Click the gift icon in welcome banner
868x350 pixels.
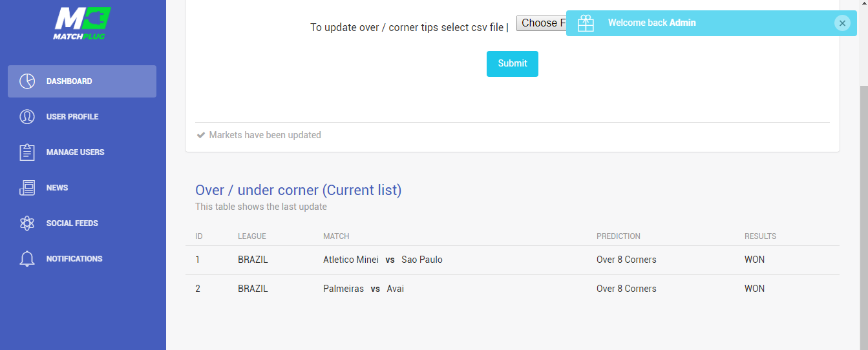tap(586, 23)
